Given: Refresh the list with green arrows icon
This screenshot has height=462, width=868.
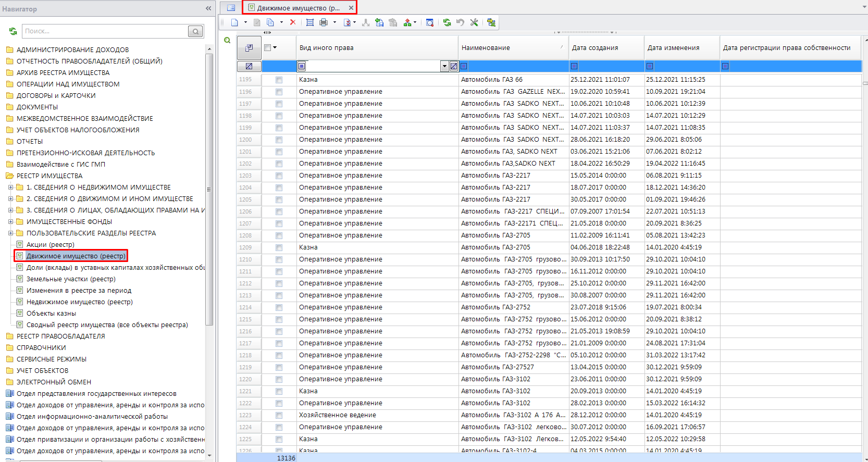Looking at the screenshot, I should click(447, 22).
